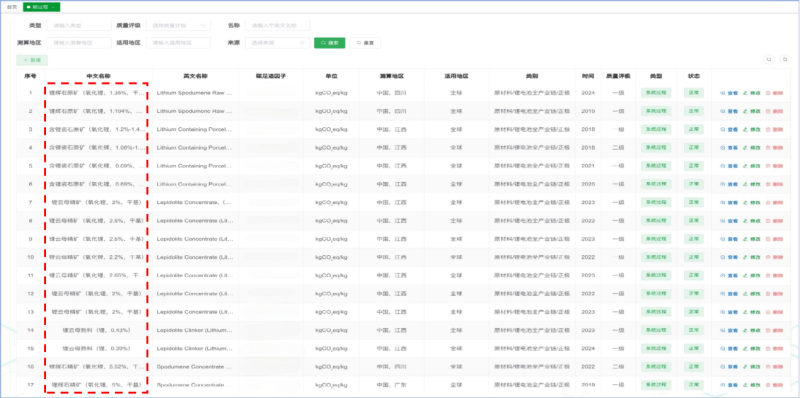Click the 中国, 四川 region in row 1
This screenshot has width=800, height=398.
point(391,93)
